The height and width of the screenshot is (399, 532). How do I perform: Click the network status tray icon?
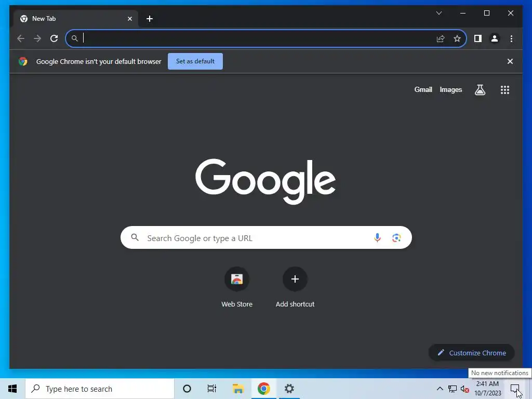click(453, 389)
